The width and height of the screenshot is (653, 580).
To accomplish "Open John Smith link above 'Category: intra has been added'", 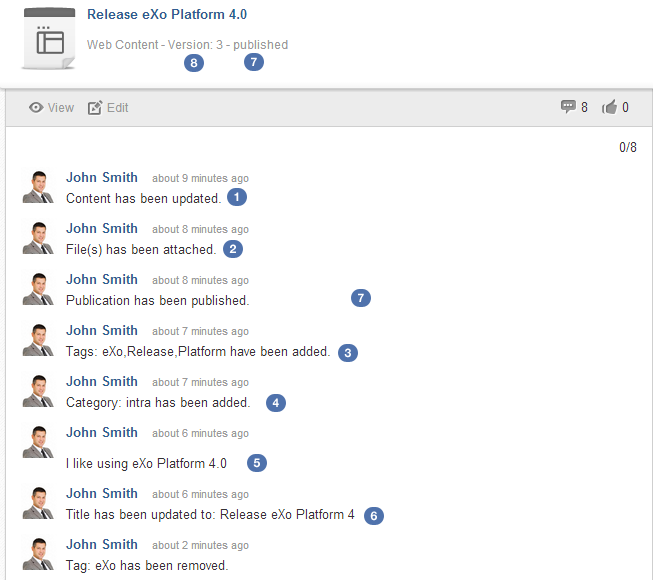I will pyautogui.click(x=102, y=381).
